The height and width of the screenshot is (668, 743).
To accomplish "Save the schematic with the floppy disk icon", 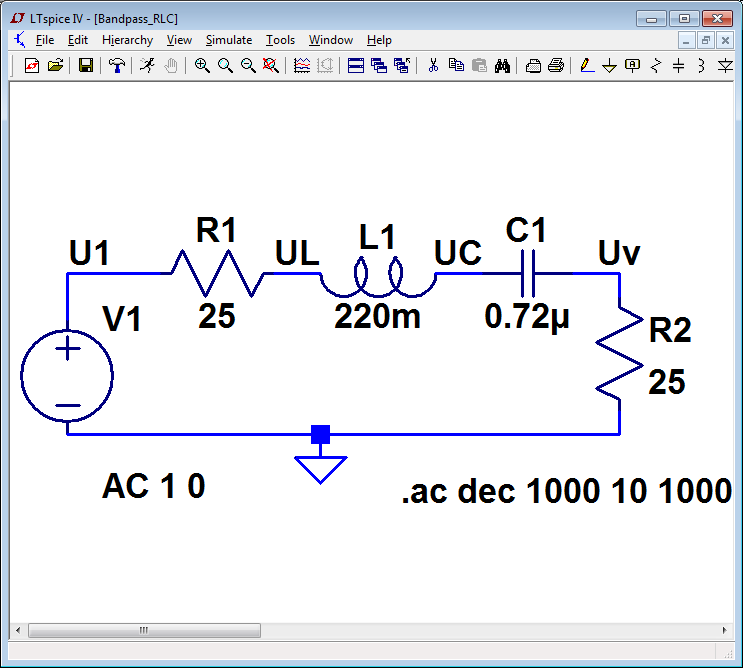I will pyautogui.click(x=86, y=65).
